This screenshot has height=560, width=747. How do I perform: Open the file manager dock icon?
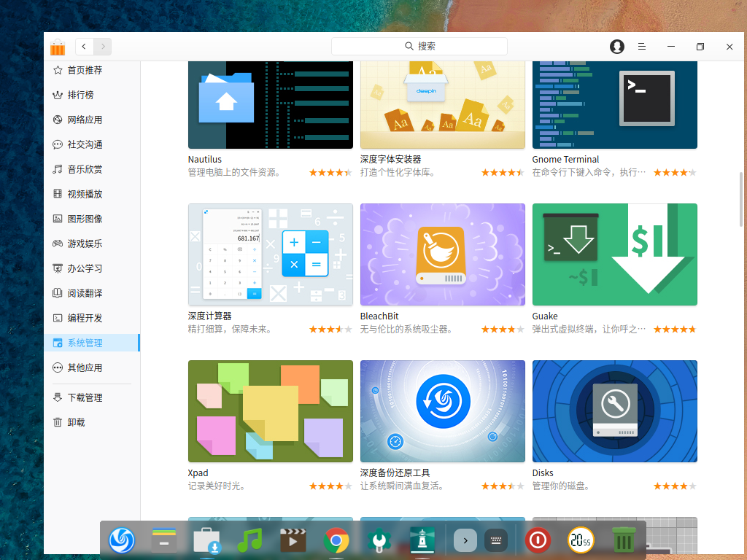point(164,540)
